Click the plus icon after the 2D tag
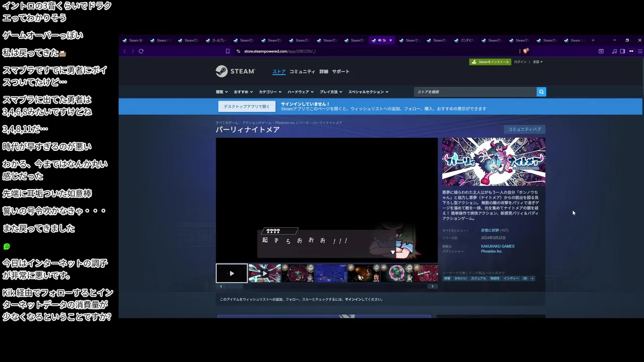 pos(532,278)
